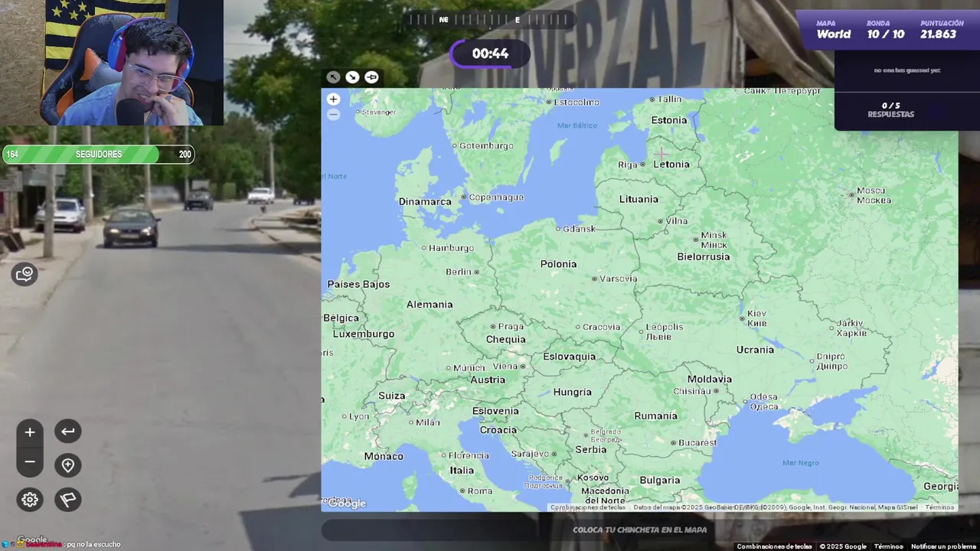Click the 00:44 countdown timer
The height and width of the screenshot is (551, 980).
[x=490, y=54]
